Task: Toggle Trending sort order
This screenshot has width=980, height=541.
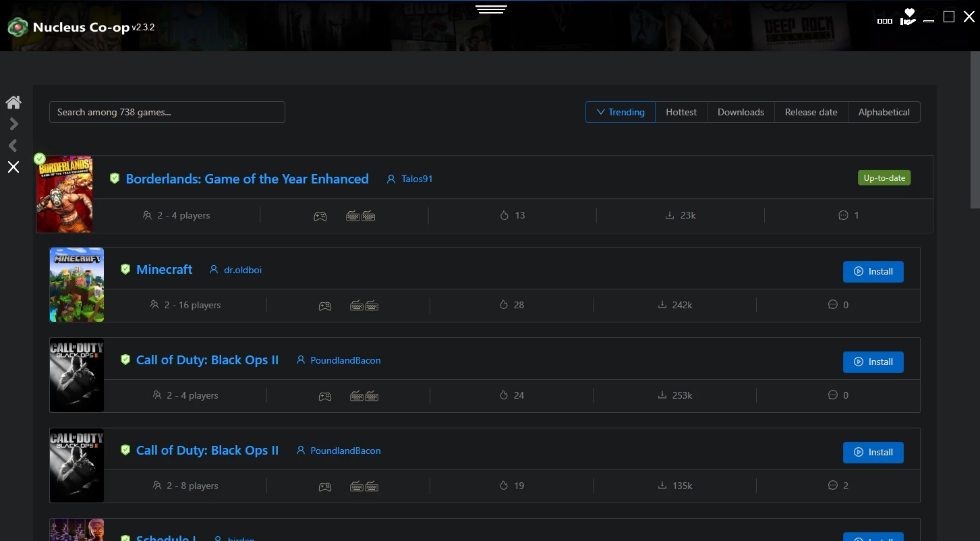Action: [620, 112]
